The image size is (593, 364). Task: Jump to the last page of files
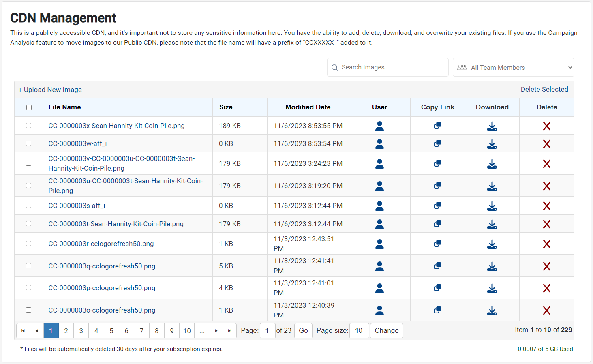[230, 330]
